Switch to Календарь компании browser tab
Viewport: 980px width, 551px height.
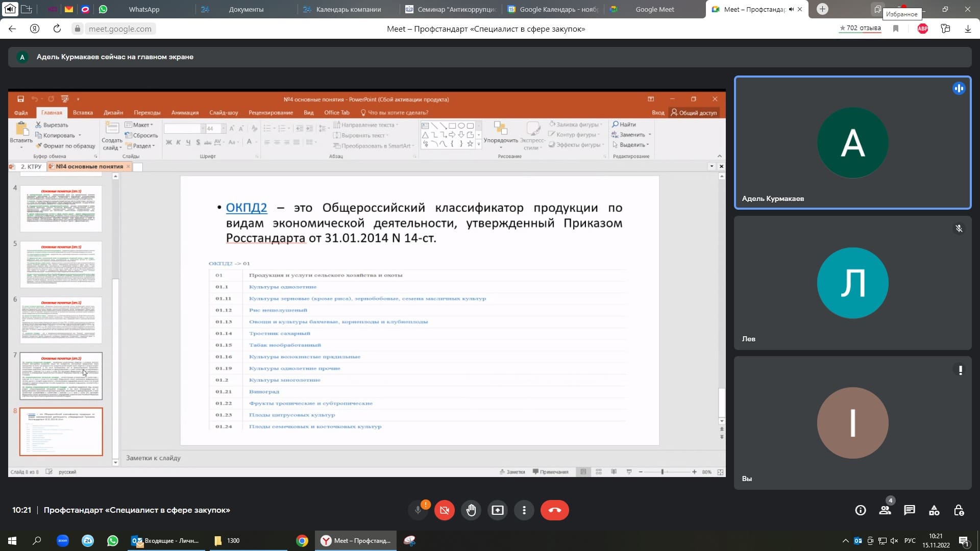coord(348,9)
